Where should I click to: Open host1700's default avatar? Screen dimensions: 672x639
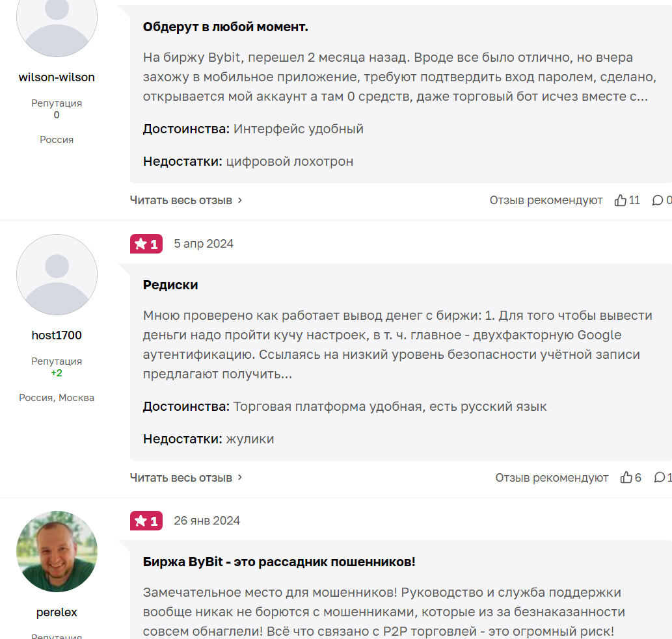[57, 274]
